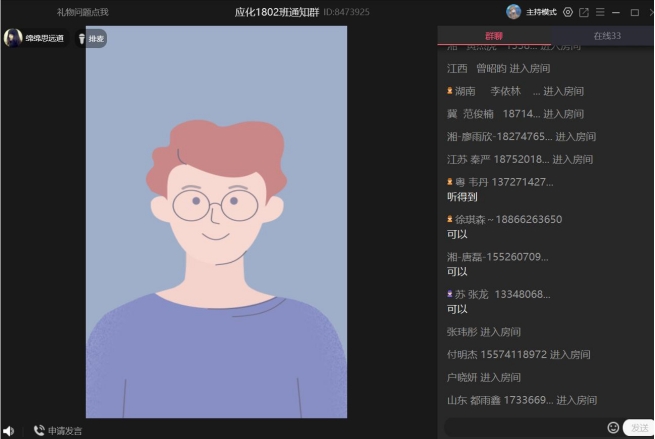Open the emoji picker in chat
The width and height of the screenshot is (655, 439).
(x=613, y=427)
